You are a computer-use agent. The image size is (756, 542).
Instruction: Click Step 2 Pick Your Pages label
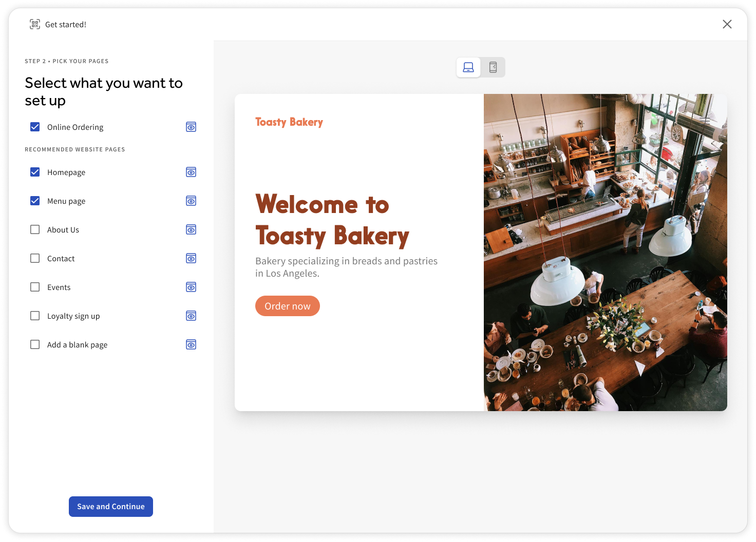(67, 61)
